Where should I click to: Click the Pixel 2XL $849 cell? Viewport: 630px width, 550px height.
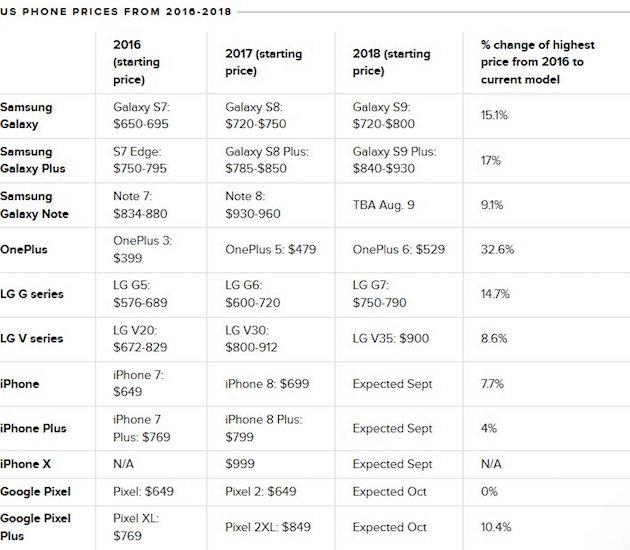(268, 527)
